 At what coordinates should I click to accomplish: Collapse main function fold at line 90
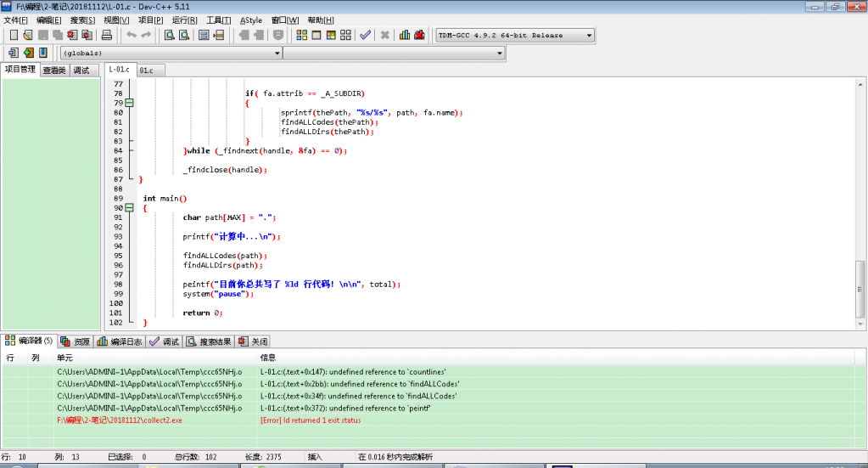tap(129, 208)
